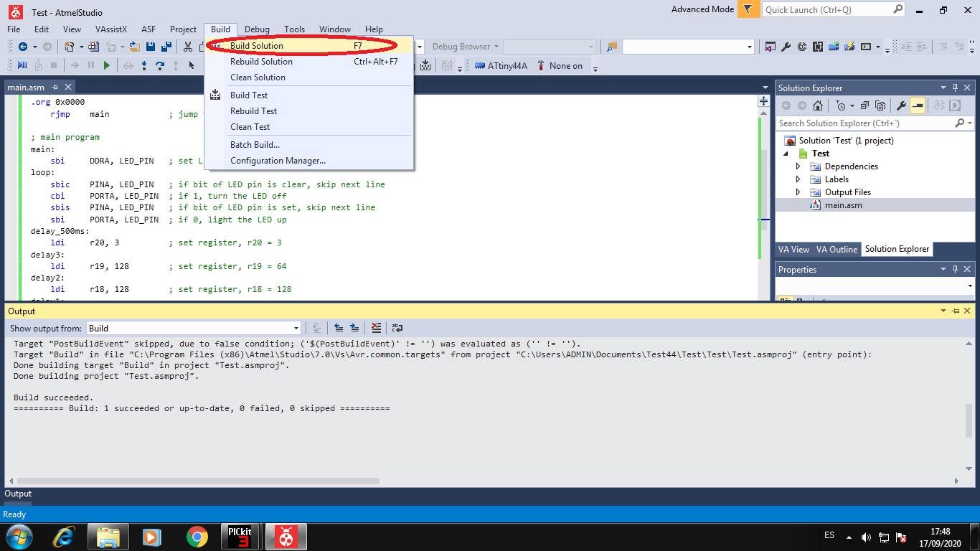Click the Device Programming lightning icon
Image resolution: width=980 pixels, height=551 pixels.
pos(849,47)
